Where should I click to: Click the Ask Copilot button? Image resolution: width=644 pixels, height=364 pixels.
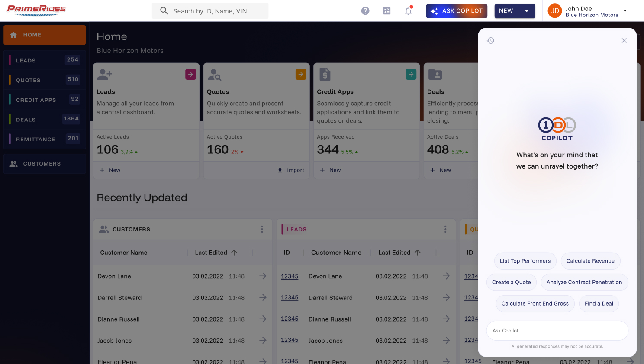click(457, 11)
